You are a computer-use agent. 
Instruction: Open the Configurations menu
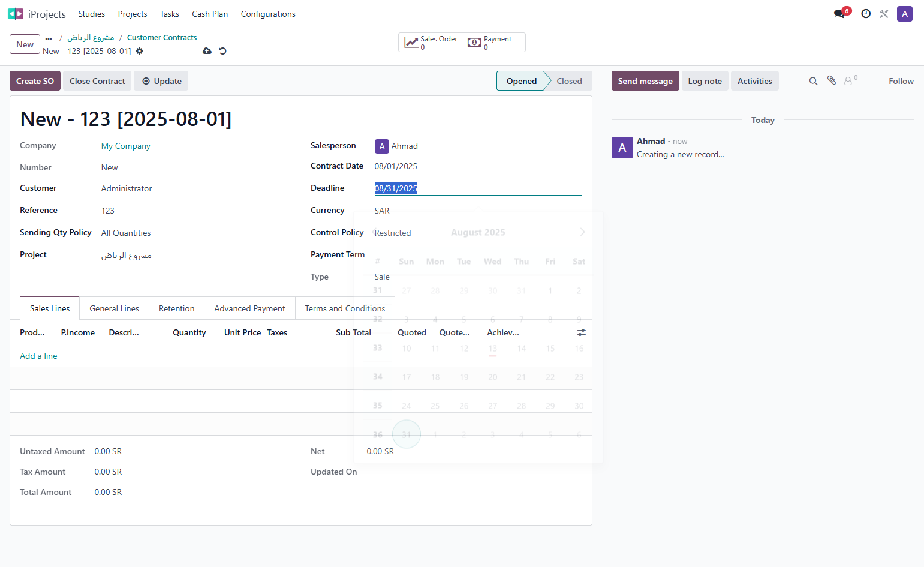click(x=268, y=14)
